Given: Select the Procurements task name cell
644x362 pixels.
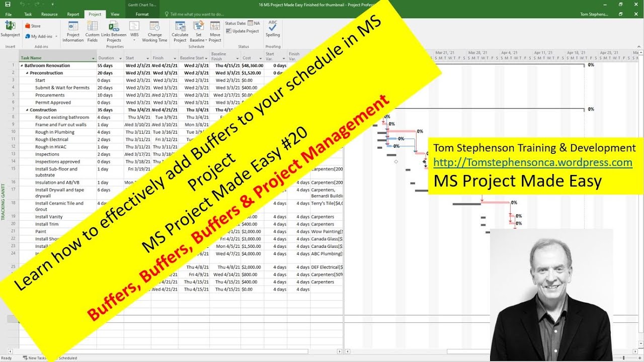Looking at the screenshot, I should [58, 95].
